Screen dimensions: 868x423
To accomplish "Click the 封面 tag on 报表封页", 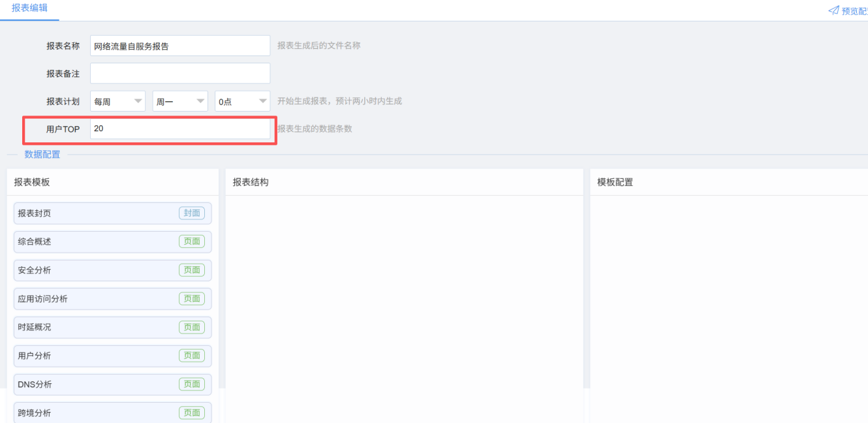I will point(192,213).
